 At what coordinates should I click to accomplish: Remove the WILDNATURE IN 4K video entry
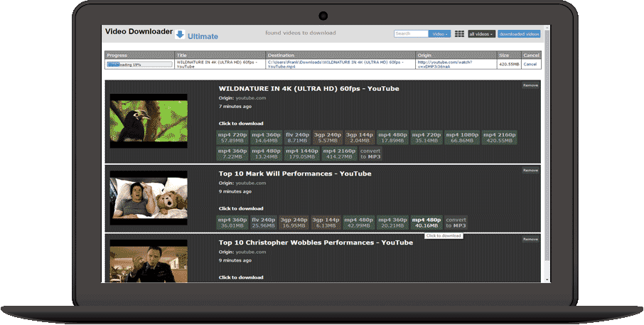point(530,85)
